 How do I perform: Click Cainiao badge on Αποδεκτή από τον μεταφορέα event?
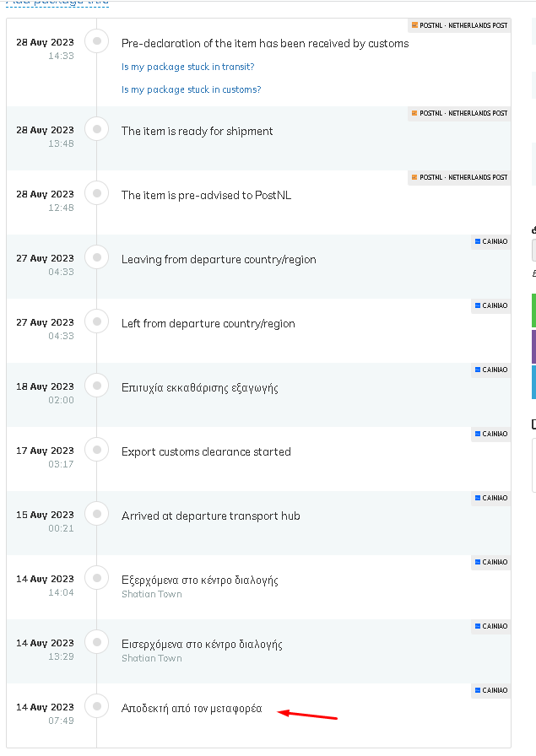click(491, 690)
